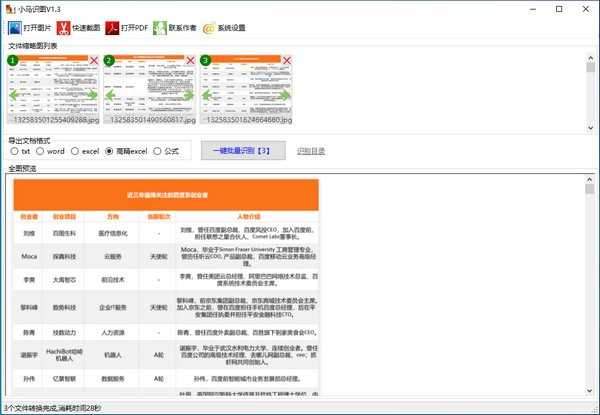Click the A轮 cell in the HachiBot row
Viewport: 600px width, 415px height.
(158, 355)
